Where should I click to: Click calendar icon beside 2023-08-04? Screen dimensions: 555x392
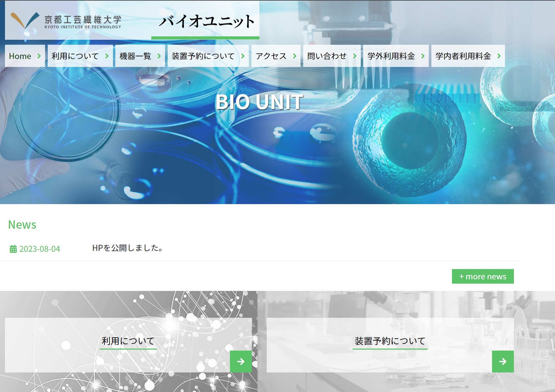(x=13, y=249)
